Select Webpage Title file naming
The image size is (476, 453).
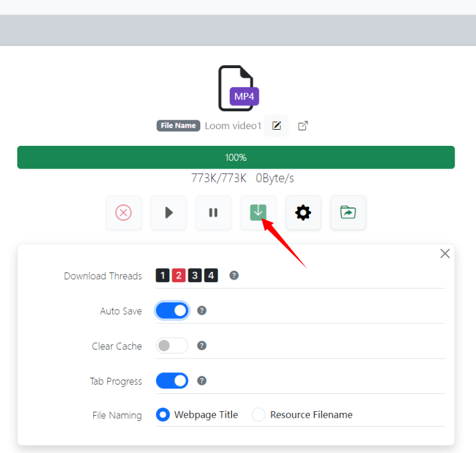pos(163,415)
